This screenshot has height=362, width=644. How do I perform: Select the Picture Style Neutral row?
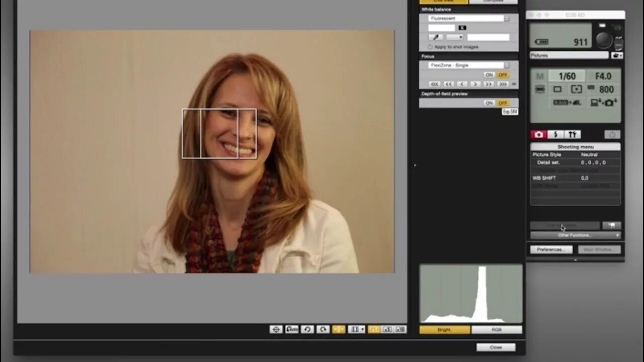pos(576,155)
